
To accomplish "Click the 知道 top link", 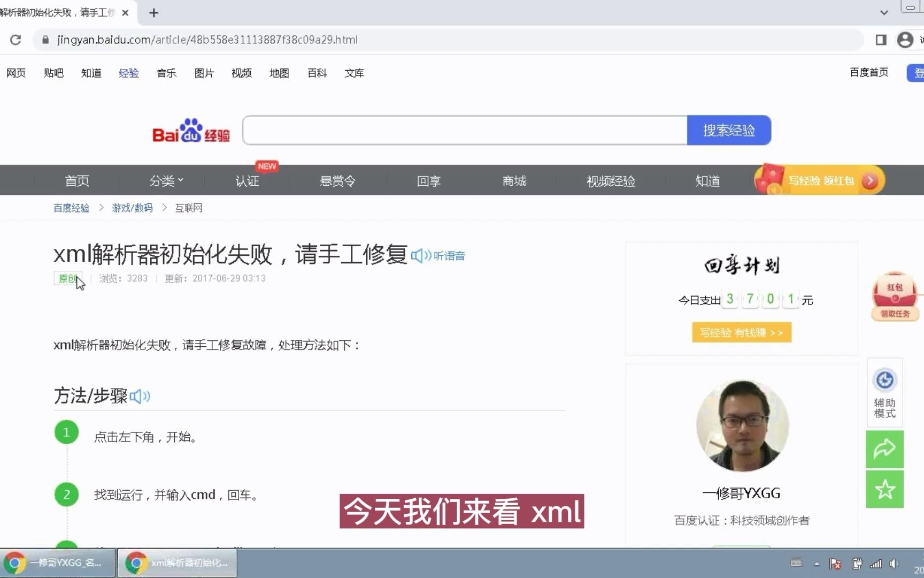I will (x=91, y=73).
